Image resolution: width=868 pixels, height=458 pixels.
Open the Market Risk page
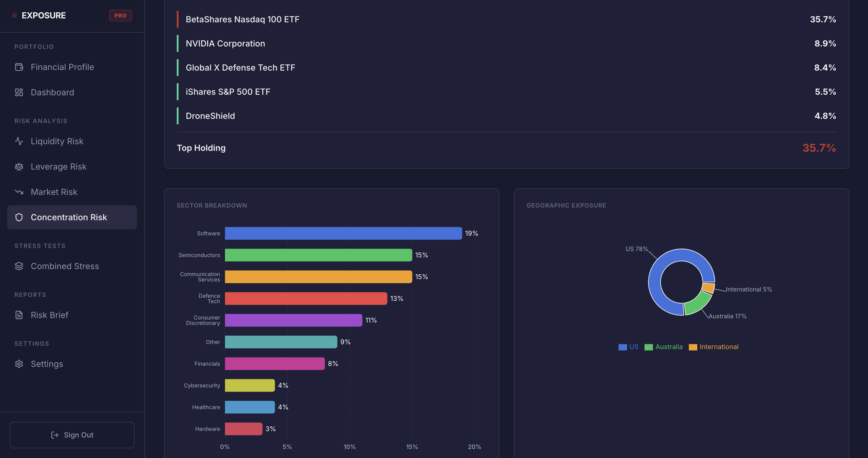point(54,192)
